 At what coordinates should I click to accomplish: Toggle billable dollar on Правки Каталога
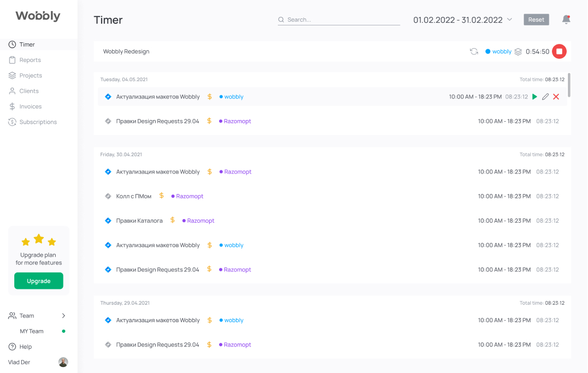point(173,220)
